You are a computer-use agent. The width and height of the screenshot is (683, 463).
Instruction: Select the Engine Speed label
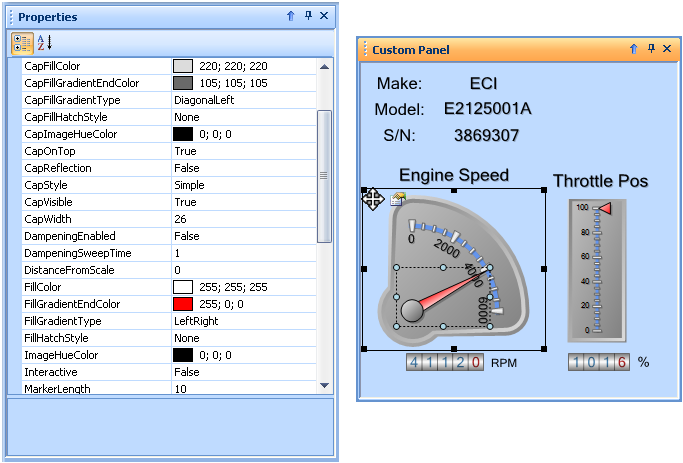pos(453,175)
